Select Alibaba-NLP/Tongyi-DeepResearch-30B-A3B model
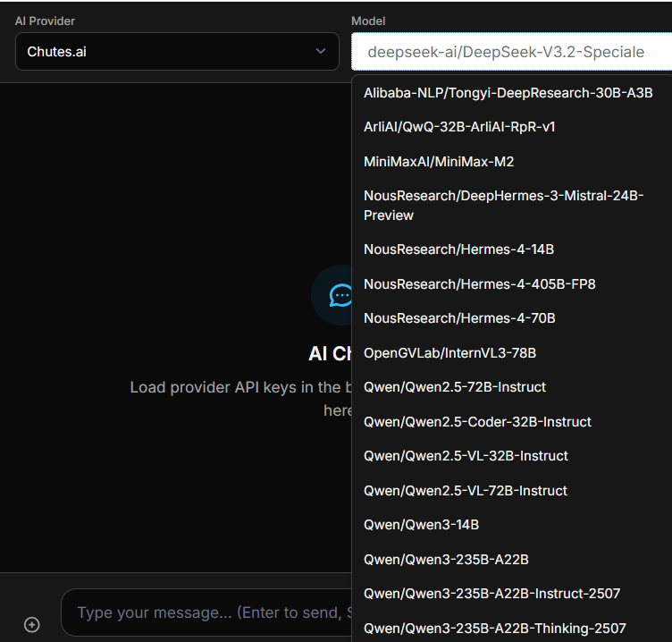 pos(508,92)
